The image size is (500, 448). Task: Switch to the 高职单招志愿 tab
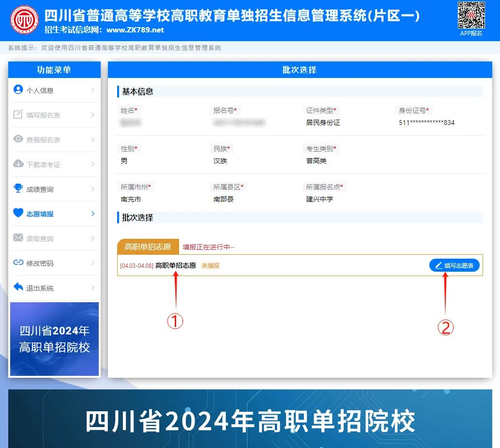coord(148,247)
